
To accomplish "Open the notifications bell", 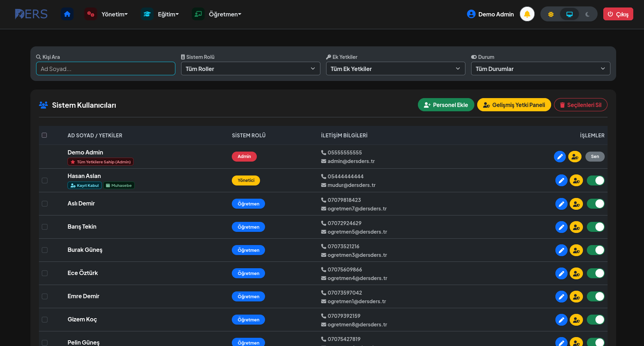I will click(x=527, y=14).
